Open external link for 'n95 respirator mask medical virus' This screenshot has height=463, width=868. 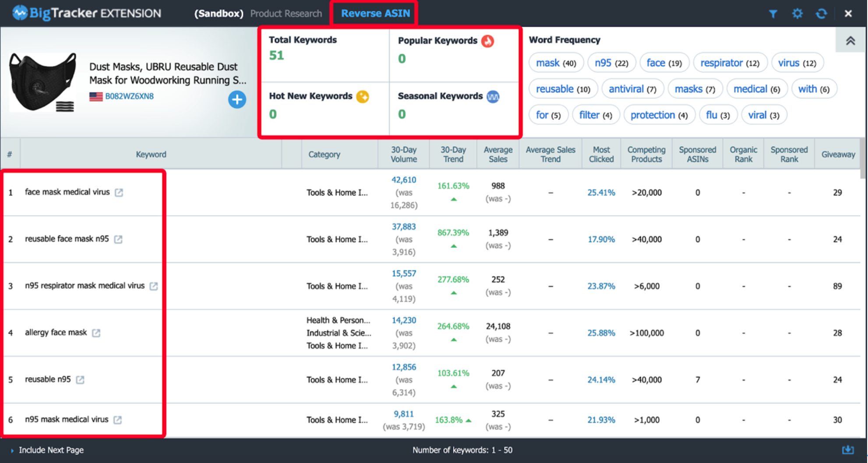click(154, 286)
